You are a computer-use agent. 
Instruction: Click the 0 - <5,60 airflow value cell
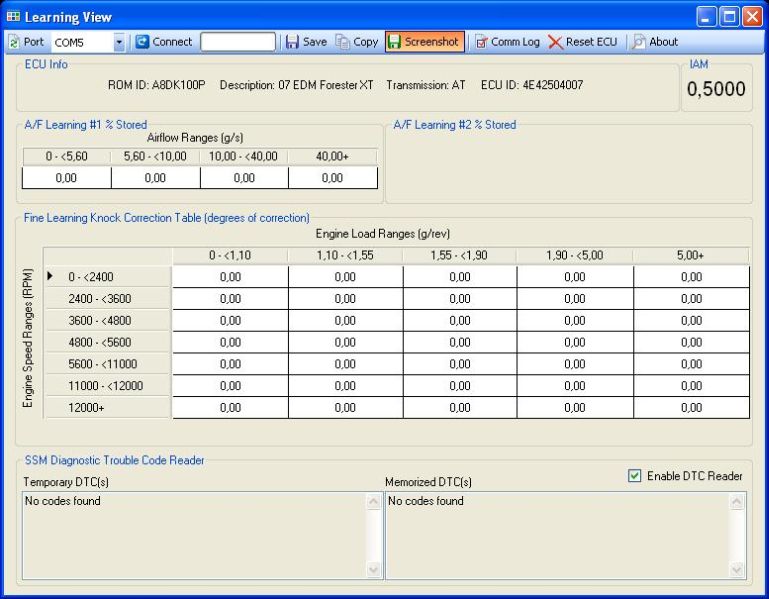click(x=66, y=178)
